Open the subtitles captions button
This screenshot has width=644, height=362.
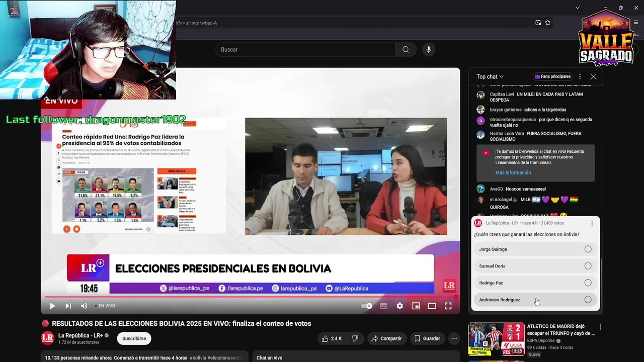coord(383,306)
